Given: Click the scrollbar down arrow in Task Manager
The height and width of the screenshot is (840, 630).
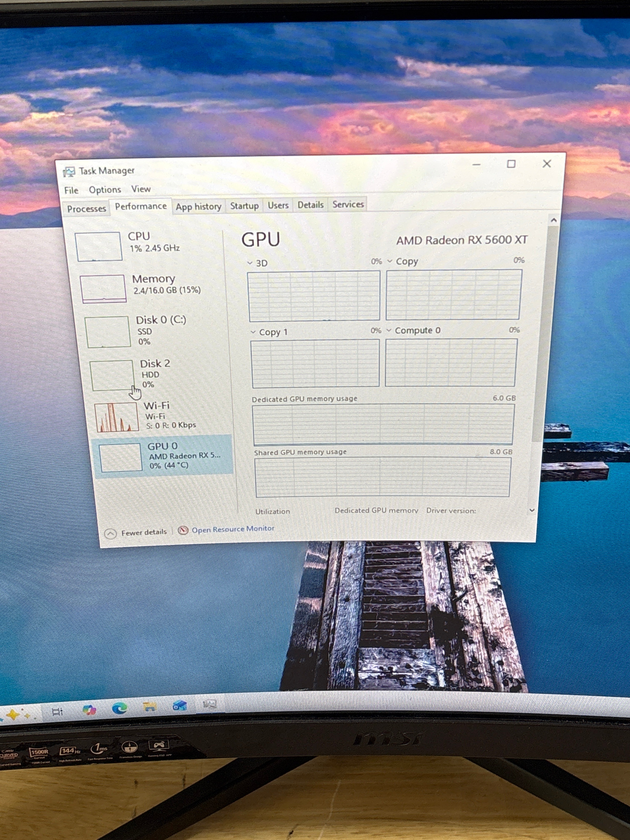Looking at the screenshot, I should point(532,510).
